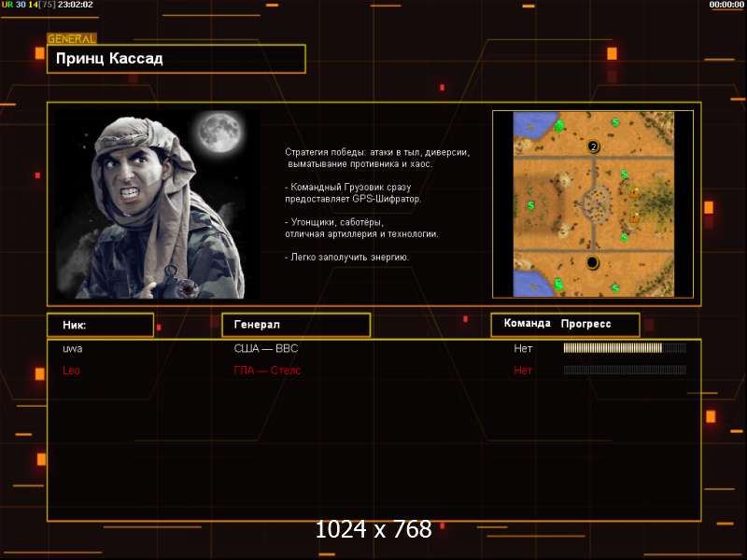Image resolution: width=747 pixels, height=560 pixels.
Task: Select player row uwa
Action: (374, 348)
